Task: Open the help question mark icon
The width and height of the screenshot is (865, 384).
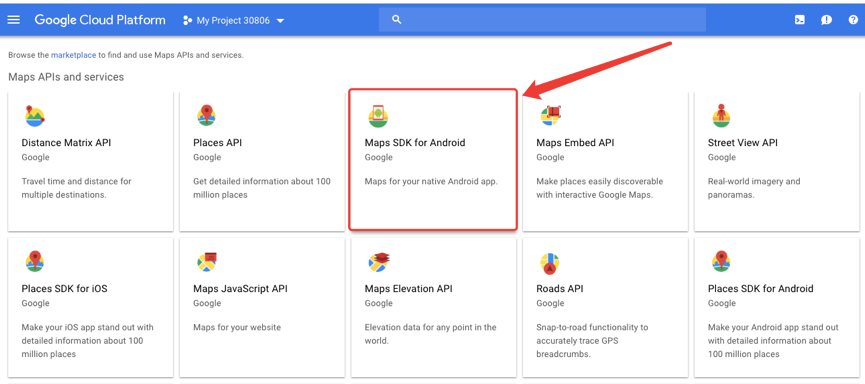Action: pos(853,20)
